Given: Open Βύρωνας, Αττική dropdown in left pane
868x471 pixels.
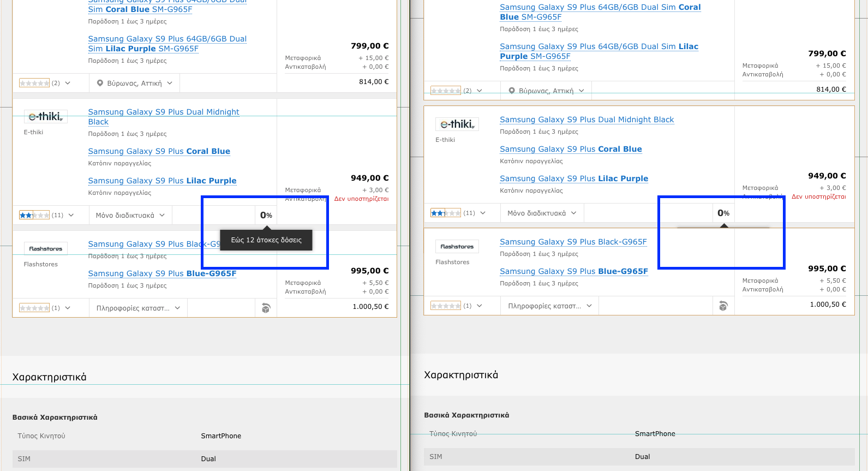Looking at the screenshot, I should click(135, 83).
